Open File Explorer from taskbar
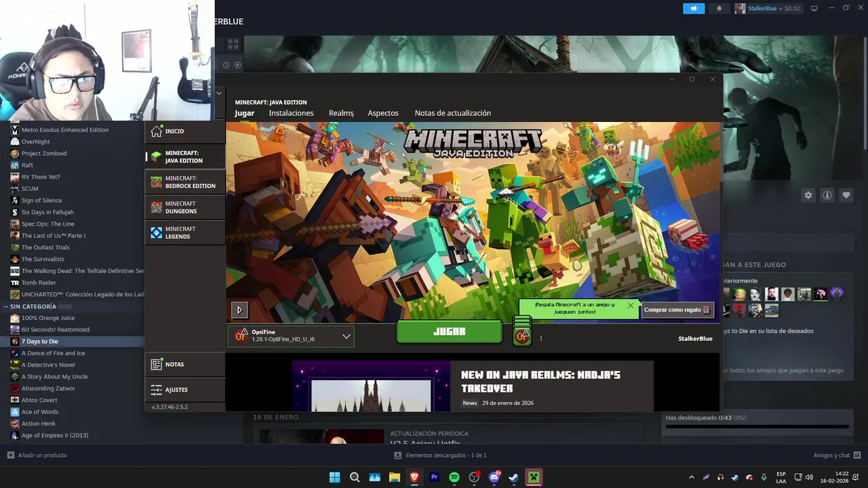Viewport: 868px width, 488px height. (x=394, y=477)
